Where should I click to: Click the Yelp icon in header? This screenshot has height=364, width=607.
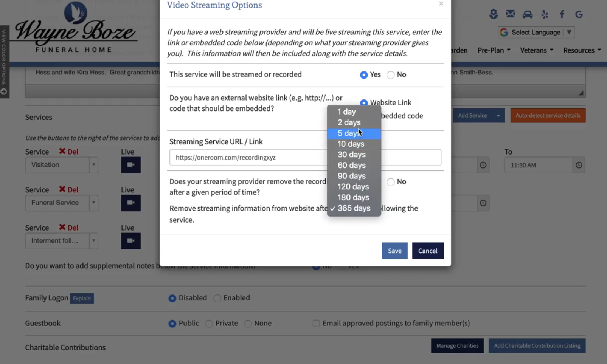[545, 14]
